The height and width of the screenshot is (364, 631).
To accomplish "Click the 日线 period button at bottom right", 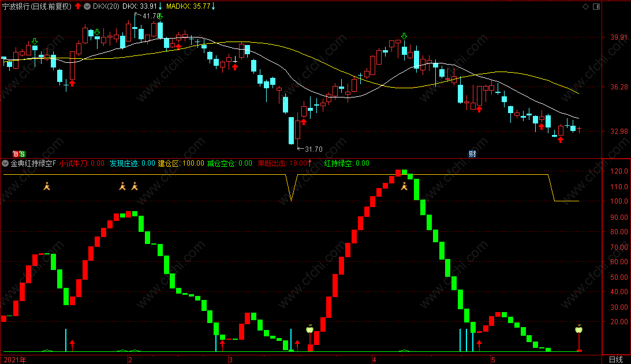I will point(616,359).
